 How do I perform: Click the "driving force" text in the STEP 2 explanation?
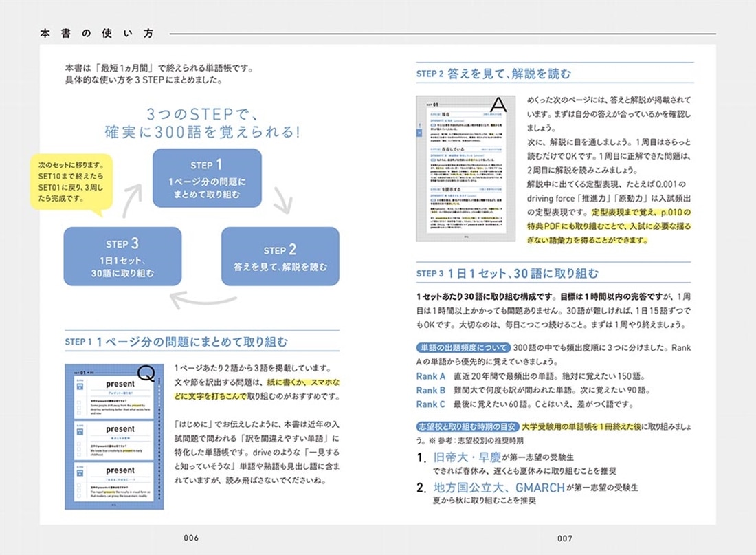(x=551, y=198)
